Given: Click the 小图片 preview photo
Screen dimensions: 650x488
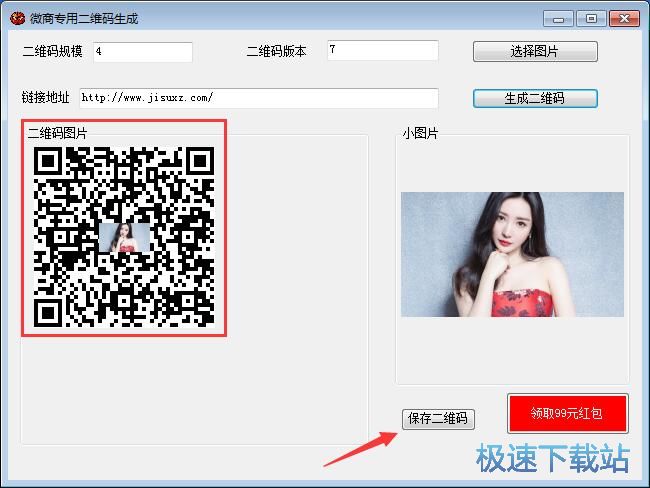Looking at the screenshot, I should click(x=512, y=254).
